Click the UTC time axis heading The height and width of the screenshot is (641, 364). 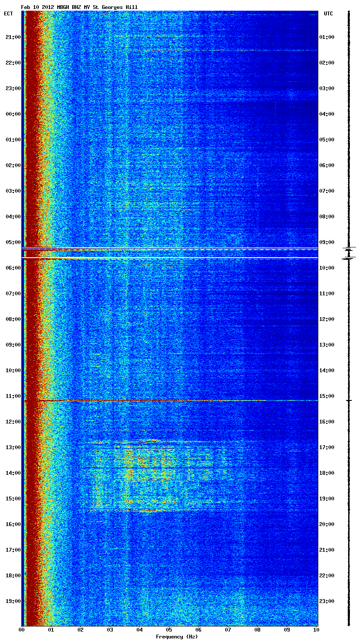point(328,14)
